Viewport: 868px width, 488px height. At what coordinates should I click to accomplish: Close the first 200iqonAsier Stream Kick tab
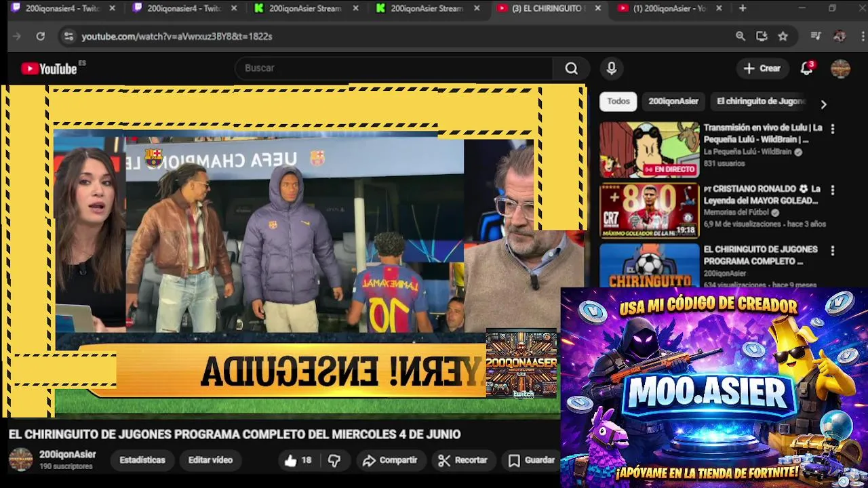pos(355,8)
